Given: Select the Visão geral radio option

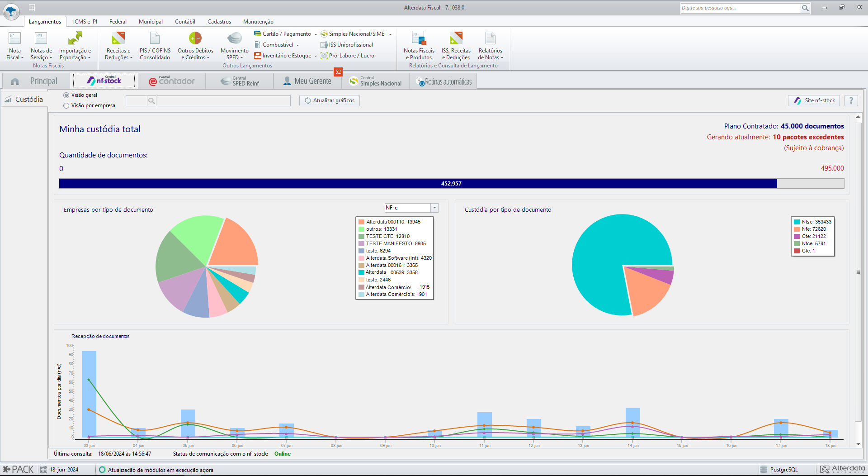Looking at the screenshot, I should click(66, 95).
